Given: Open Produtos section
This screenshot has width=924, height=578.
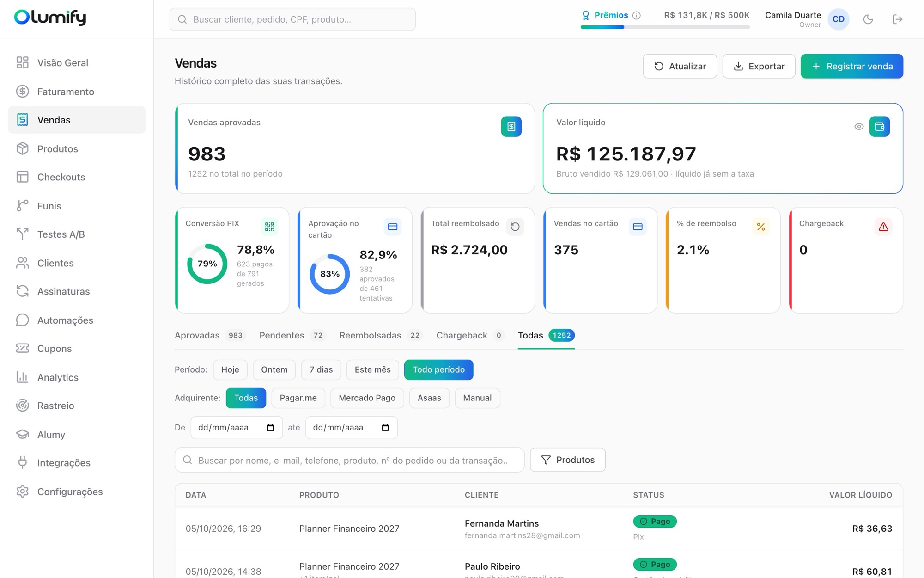Looking at the screenshot, I should pos(77,149).
